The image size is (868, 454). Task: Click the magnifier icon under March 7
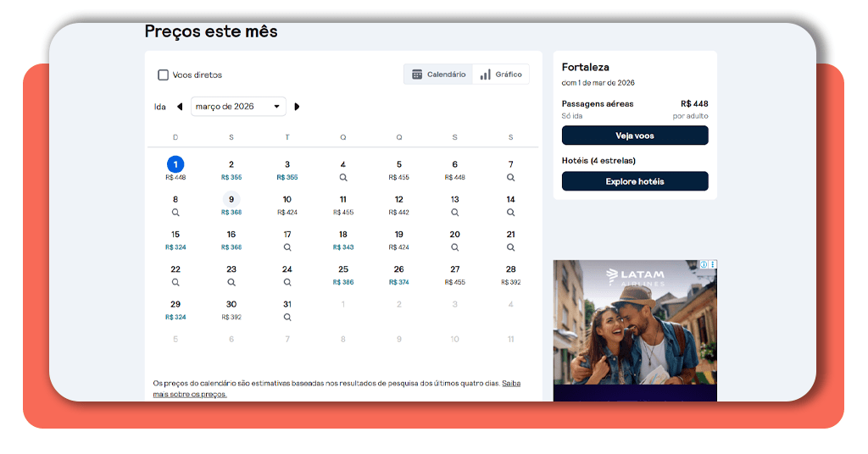pos(510,178)
